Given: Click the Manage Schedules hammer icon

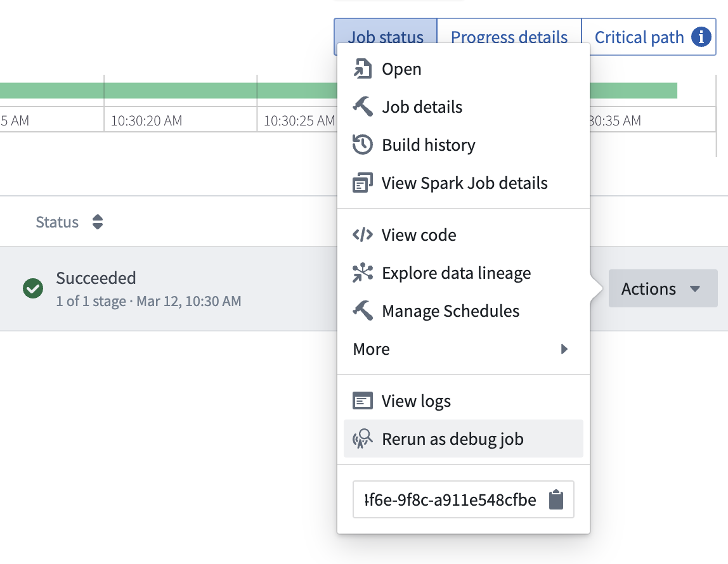Looking at the screenshot, I should pos(363,311).
